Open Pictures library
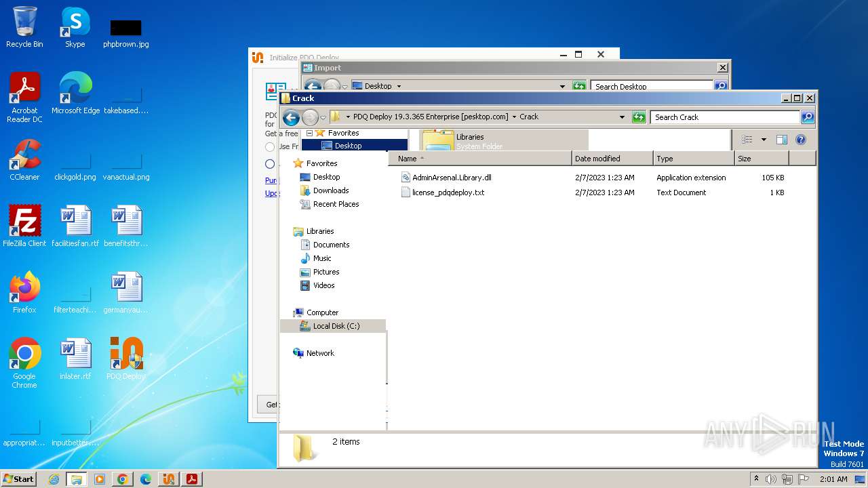 click(326, 272)
